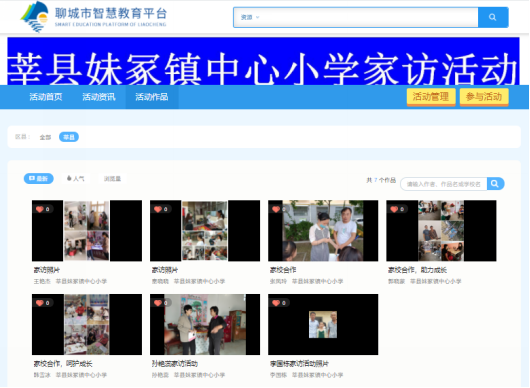
Task: Click the 活动管理 button
Action: [x=431, y=97]
